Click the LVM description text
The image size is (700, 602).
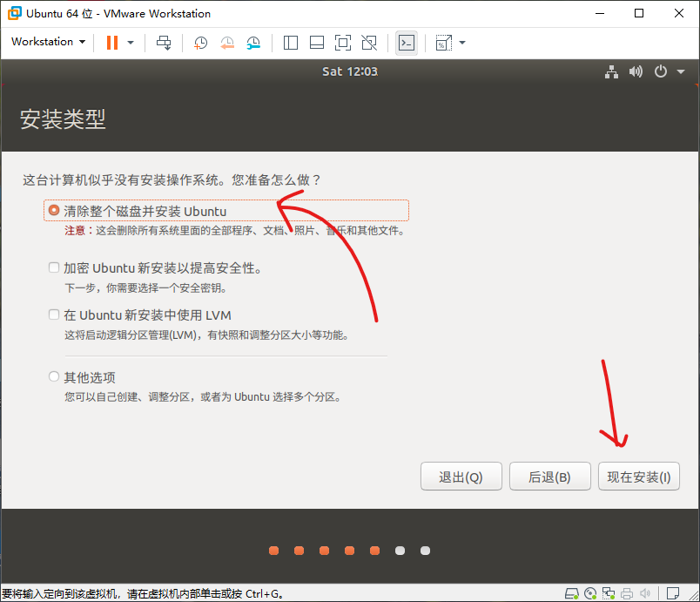206,335
